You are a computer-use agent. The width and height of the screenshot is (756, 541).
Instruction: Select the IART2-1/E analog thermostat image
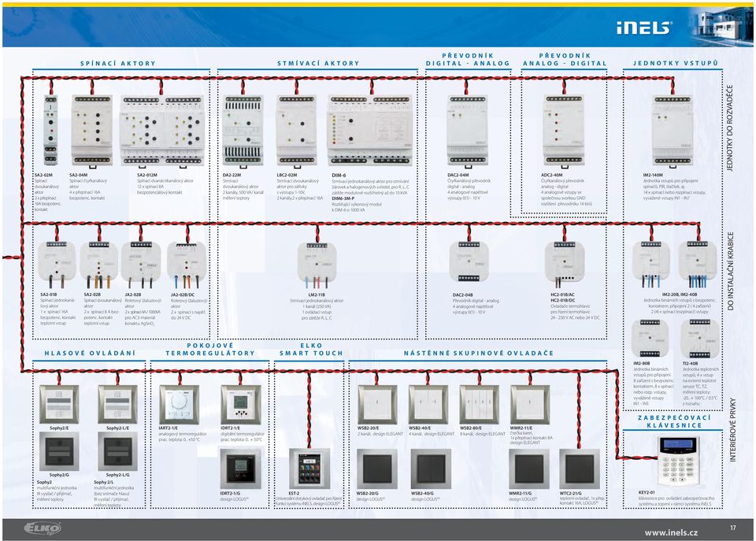pos(179,404)
